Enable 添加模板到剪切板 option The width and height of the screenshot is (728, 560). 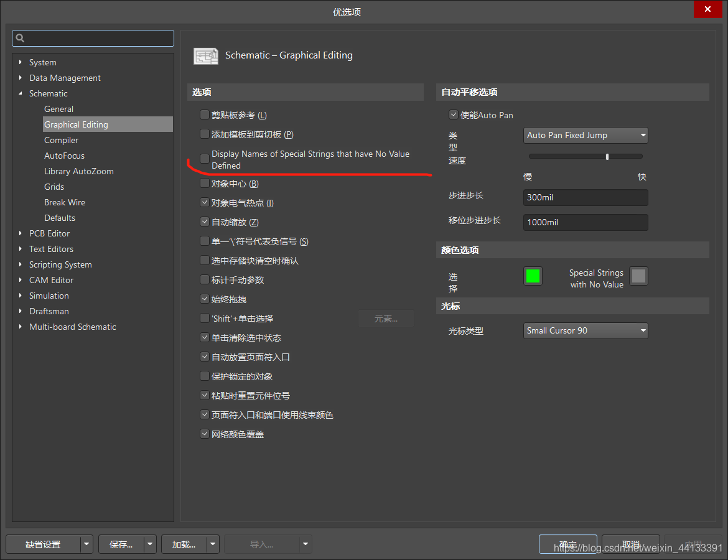204,134
